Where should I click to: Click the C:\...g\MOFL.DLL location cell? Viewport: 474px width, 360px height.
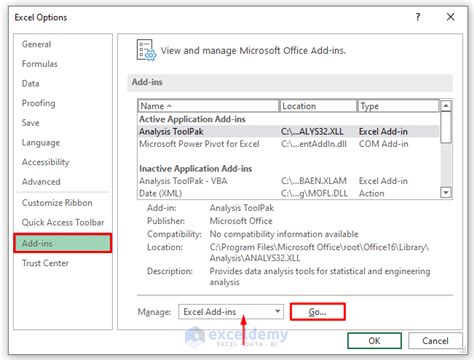(314, 193)
